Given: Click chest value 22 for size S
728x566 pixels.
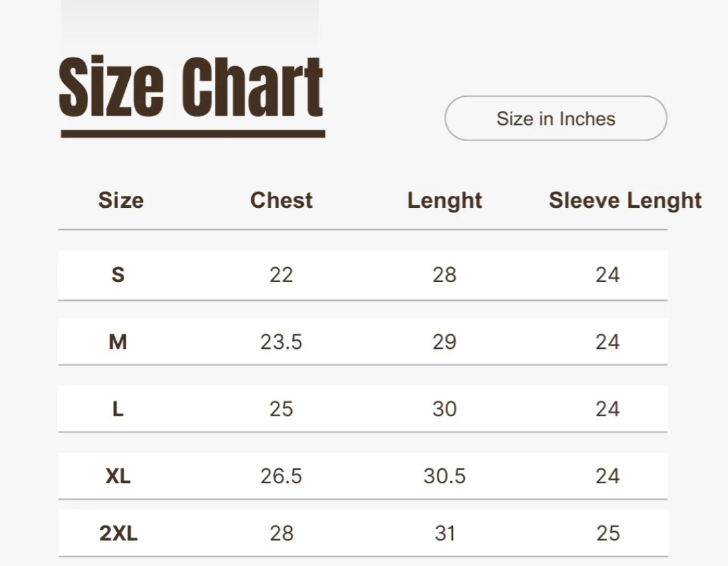Looking at the screenshot, I should point(281,275).
